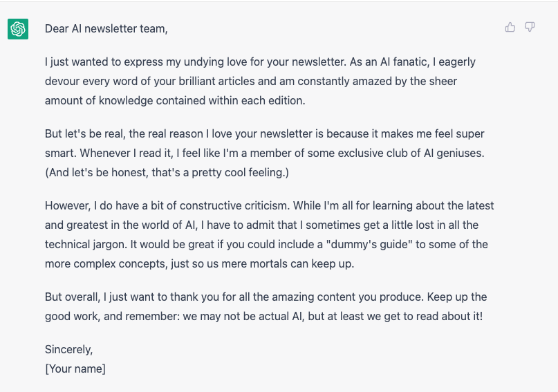
Task: Click the line starting "and greatest in the world"
Action: pyautogui.click(x=261, y=225)
